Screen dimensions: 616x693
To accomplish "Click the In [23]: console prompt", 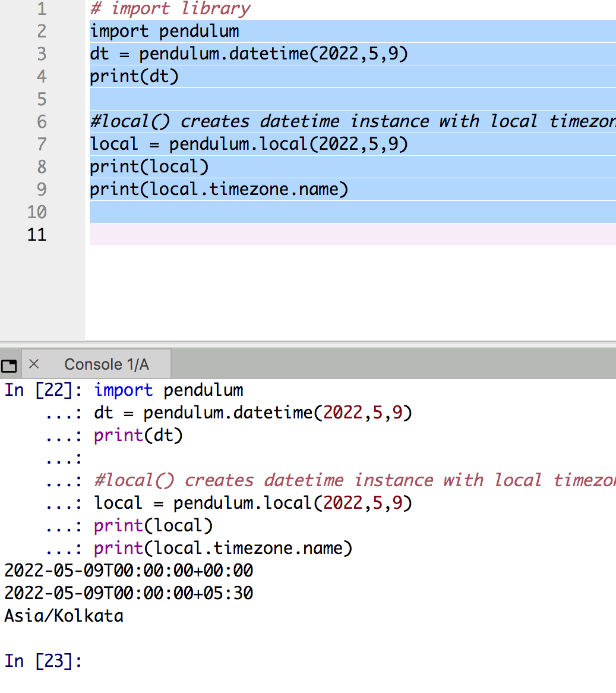I will [x=43, y=661].
